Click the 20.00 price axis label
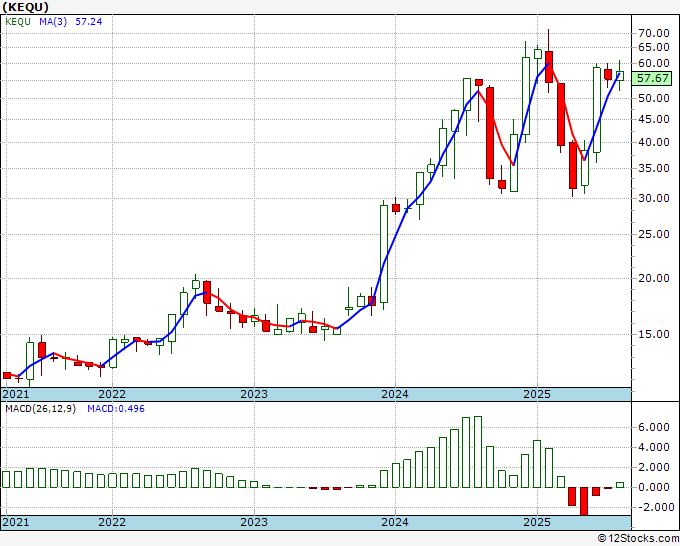This screenshot has width=680, height=546. pos(654,278)
